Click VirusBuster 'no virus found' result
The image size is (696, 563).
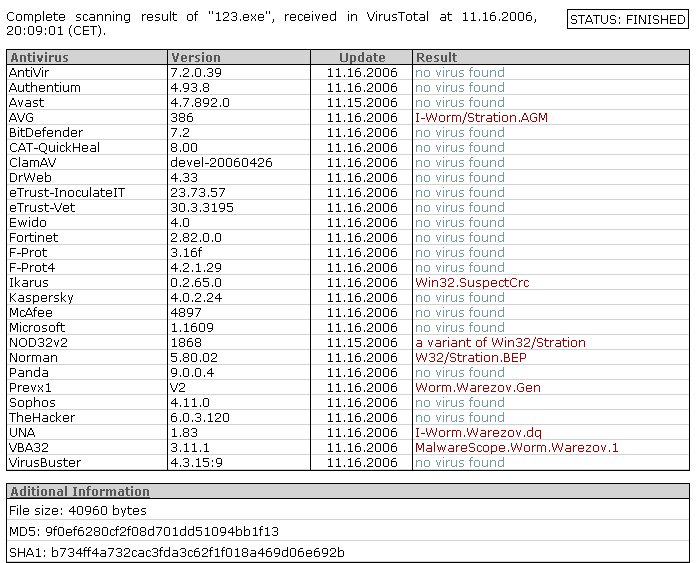(x=460, y=463)
